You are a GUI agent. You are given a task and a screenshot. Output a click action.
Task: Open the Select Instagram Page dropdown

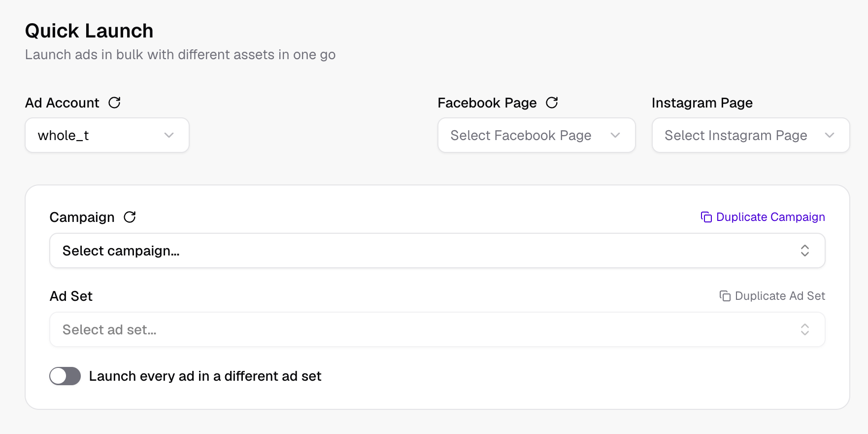pyautogui.click(x=751, y=135)
